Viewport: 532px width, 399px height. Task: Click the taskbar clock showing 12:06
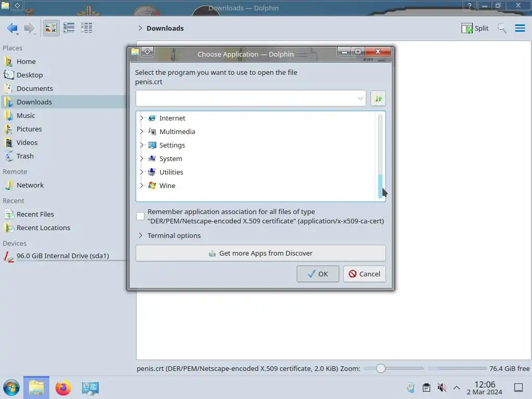point(485,388)
